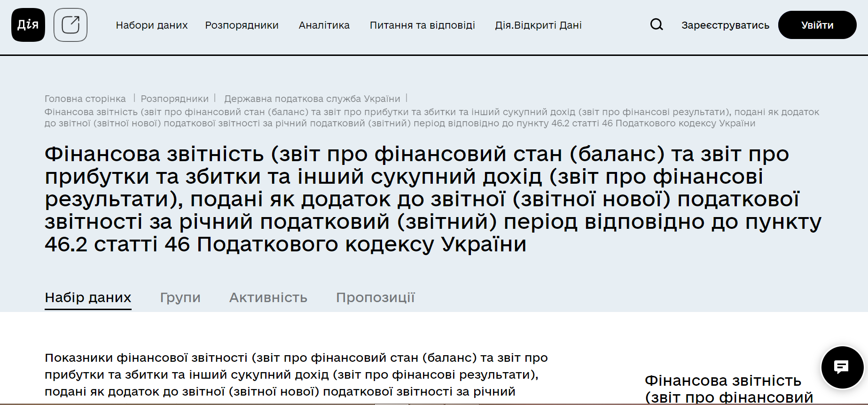Open Набори даних menu item
Image resolution: width=868 pixels, height=405 pixels.
coord(152,25)
